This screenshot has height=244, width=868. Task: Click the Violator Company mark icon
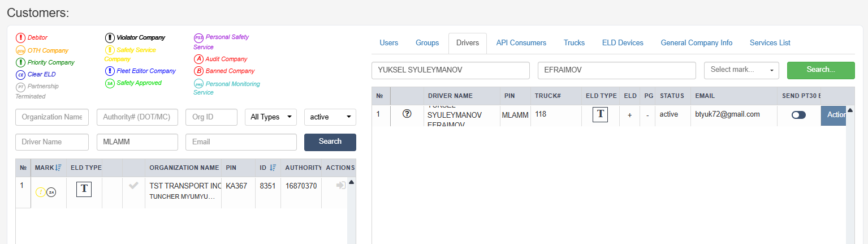[x=110, y=37]
